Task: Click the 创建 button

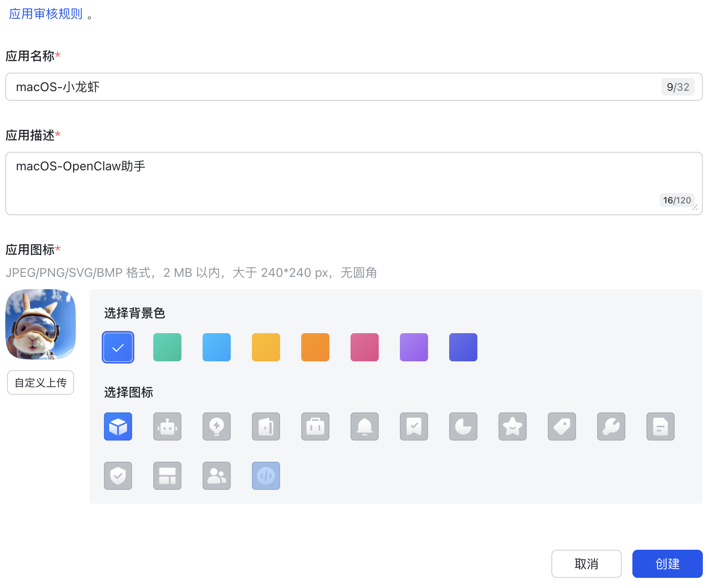Action: [x=667, y=564]
